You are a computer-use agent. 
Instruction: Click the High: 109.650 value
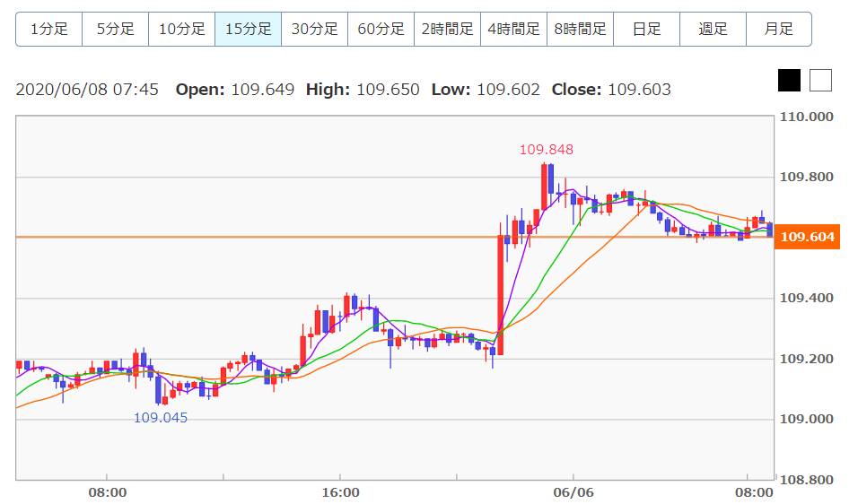(363, 90)
